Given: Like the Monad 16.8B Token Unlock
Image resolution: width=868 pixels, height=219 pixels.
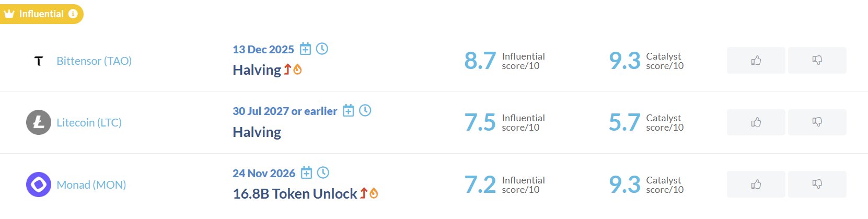Looking at the screenshot, I should [x=756, y=184].
